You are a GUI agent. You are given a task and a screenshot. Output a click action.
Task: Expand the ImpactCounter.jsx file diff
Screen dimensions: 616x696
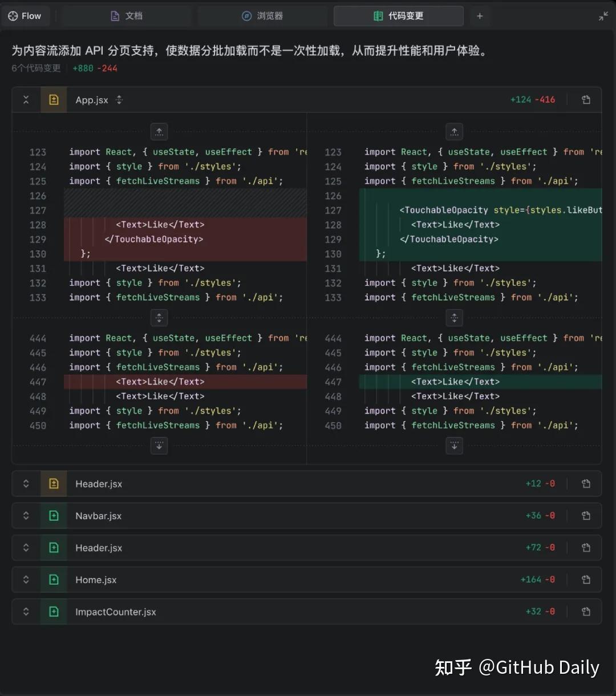[x=26, y=612]
